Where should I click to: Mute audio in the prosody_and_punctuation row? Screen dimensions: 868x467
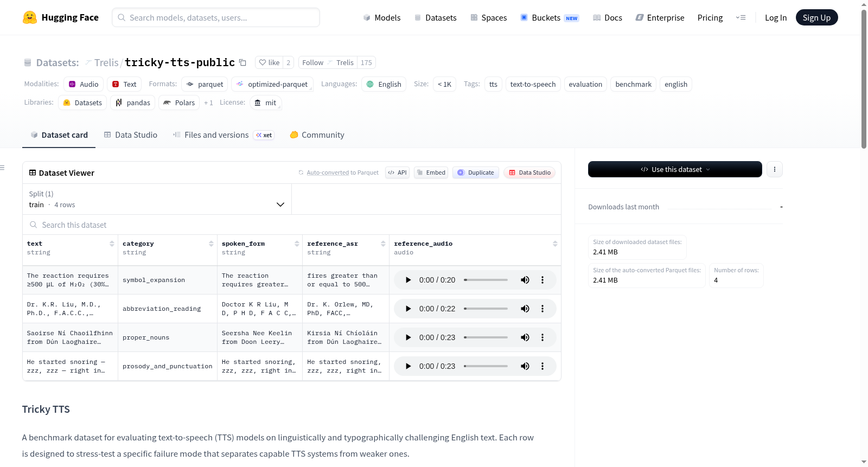[525, 366]
